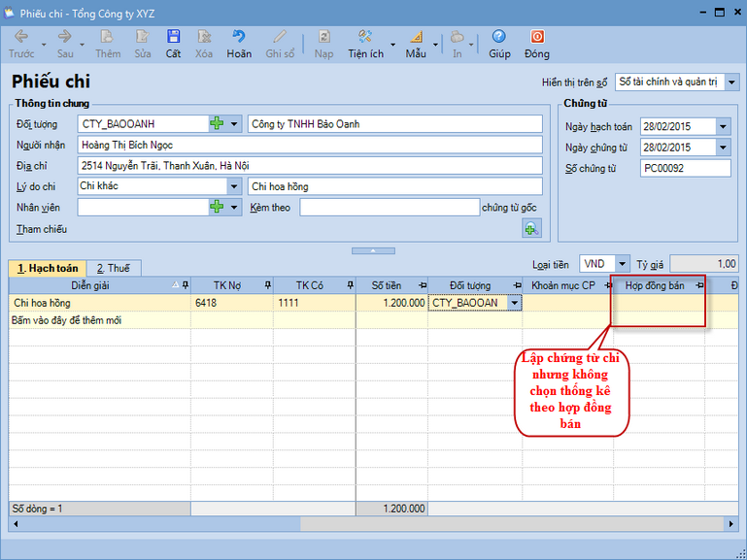This screenshot has height=560, width=747.
Task: Pin the Khoản mục CP column
Action: (x=608, y=285)
